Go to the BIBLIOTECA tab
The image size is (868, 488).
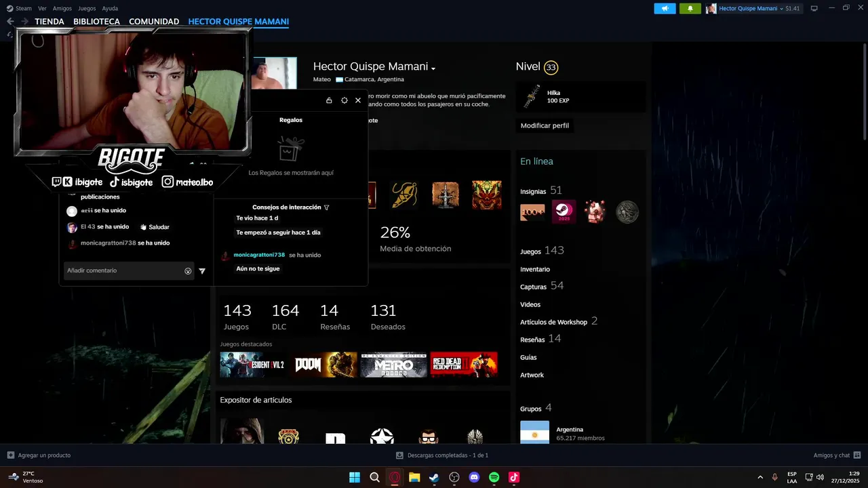click(96, 22)
